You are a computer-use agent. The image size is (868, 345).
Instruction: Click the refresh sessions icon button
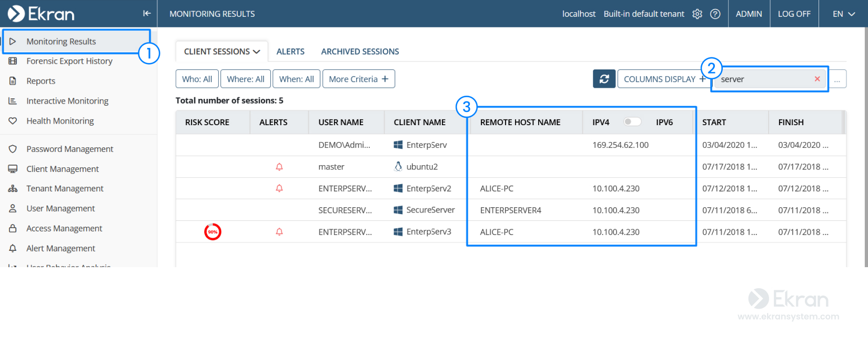(604, 79)
